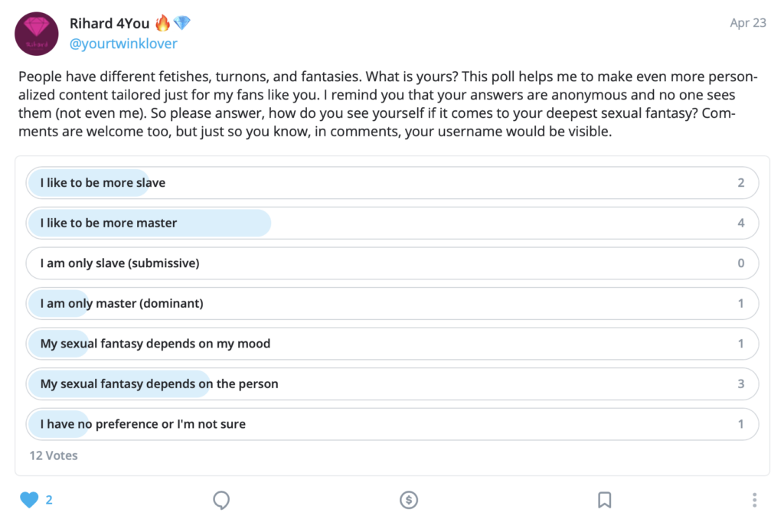The height and width of the screenshot is (532, 784).
Task: Vote 'I like to be more master'
Action: tap(392, 223)
